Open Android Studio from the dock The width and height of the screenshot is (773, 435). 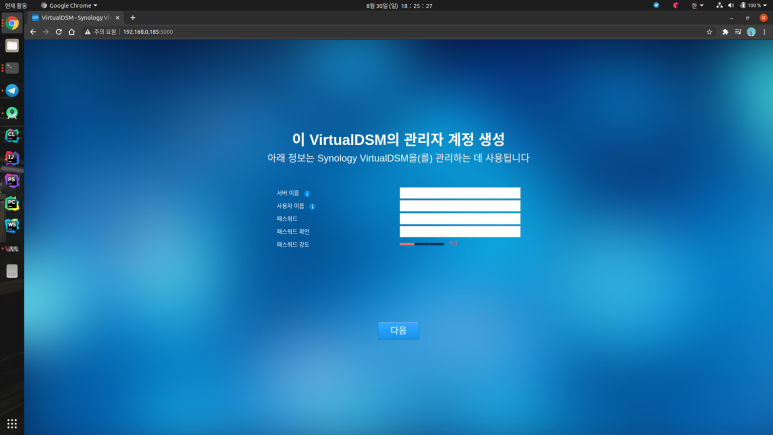(x=12, y=113)
